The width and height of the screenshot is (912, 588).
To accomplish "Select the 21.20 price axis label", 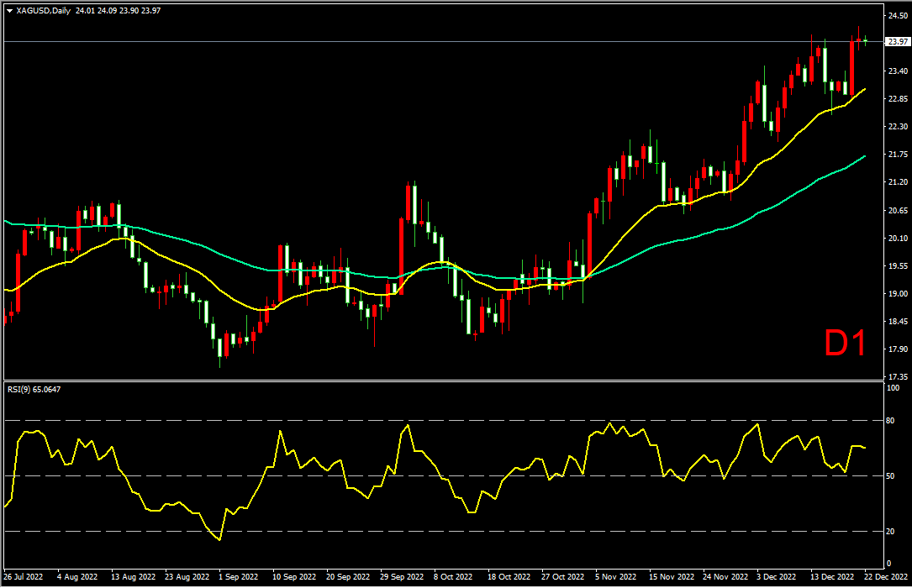I will tap(898, 182).
